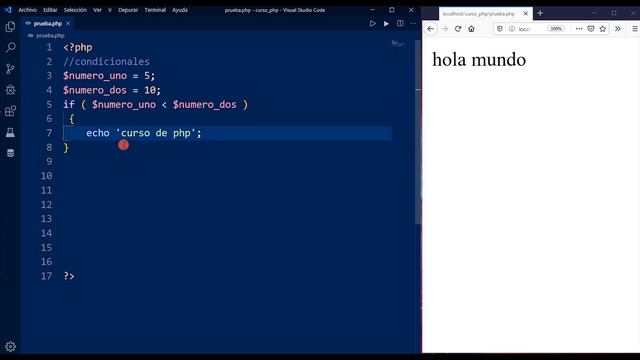The width and height of the screenshot is (640, 360).
Task: Expand more tools chevron in Firefox toolbar
Action: click(x=618, y=29)
